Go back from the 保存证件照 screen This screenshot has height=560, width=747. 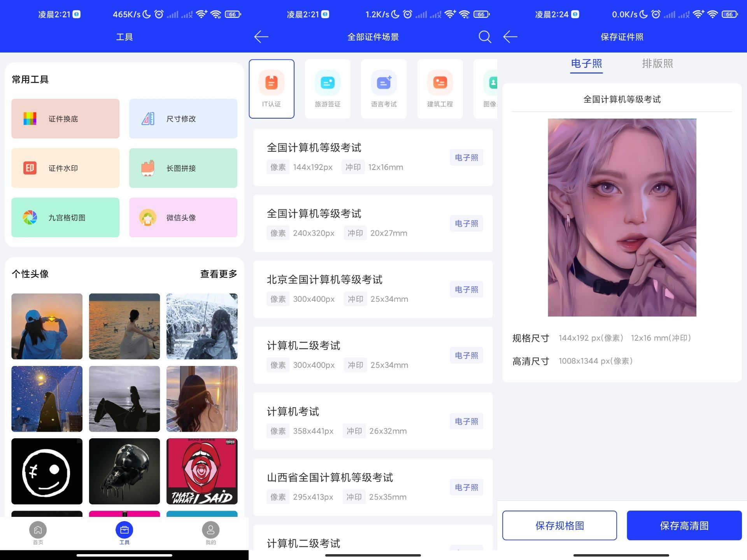click(x=510, y=37)
